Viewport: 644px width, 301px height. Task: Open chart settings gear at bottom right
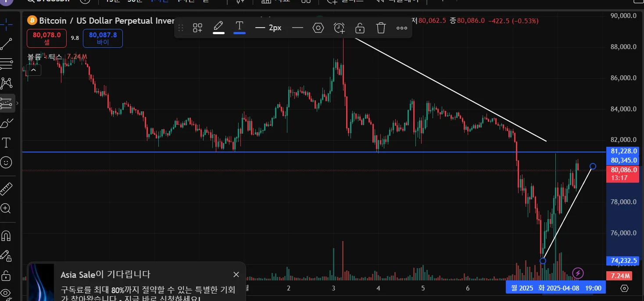pos(625,288)
